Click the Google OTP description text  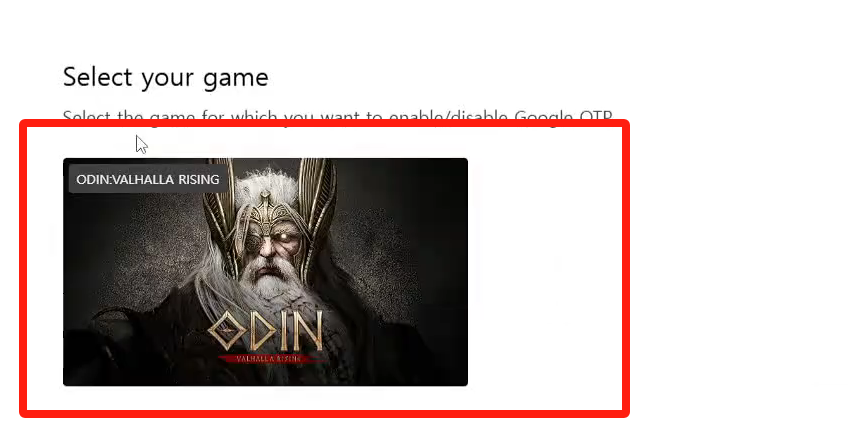337,117
